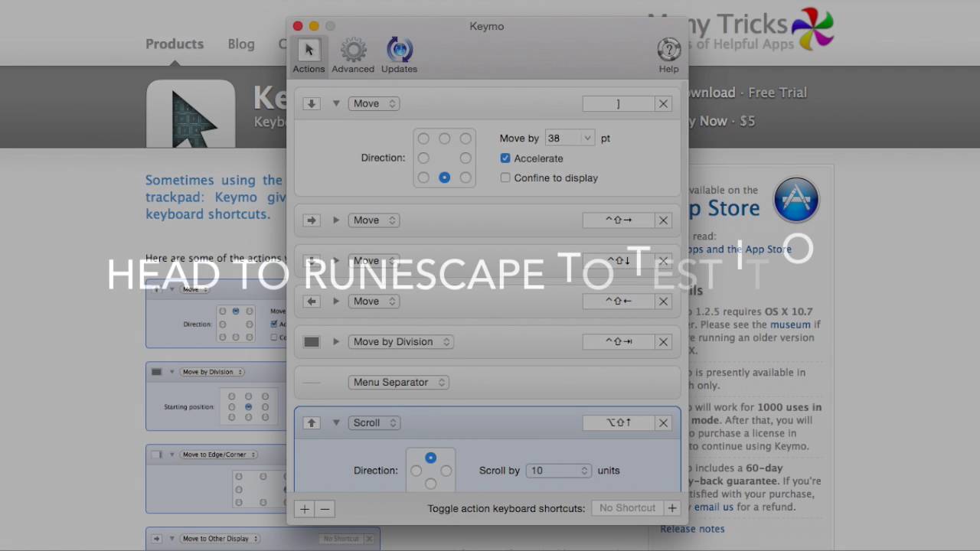Open the Menu Separator type dropdown
980x551 pixels.
(x=398, y=383)
